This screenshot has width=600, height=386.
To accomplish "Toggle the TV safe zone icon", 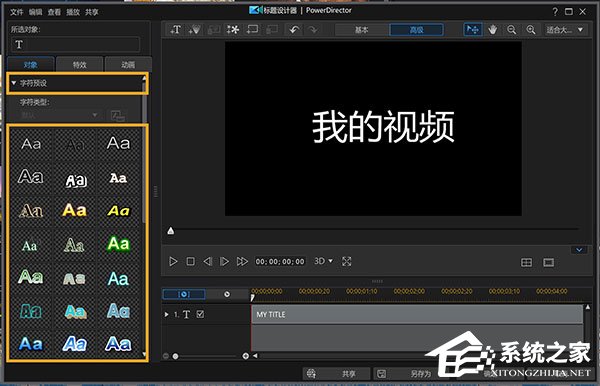I will 548,262.
